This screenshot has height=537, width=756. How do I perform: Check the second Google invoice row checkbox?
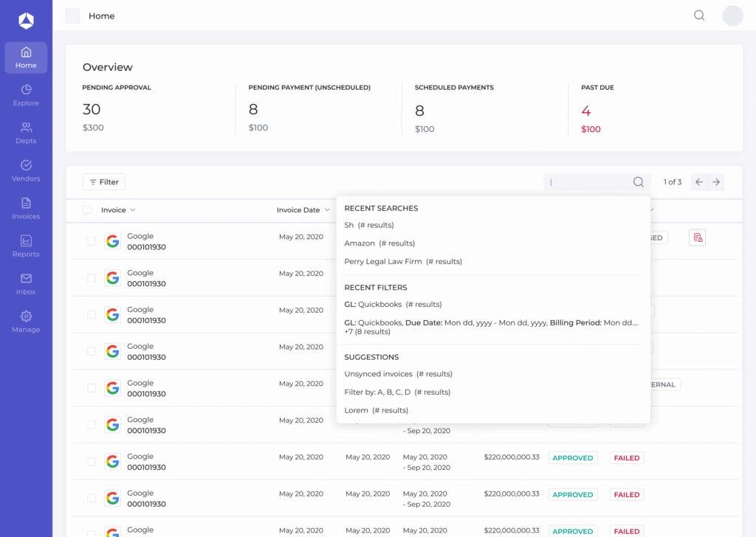point(91,278)
